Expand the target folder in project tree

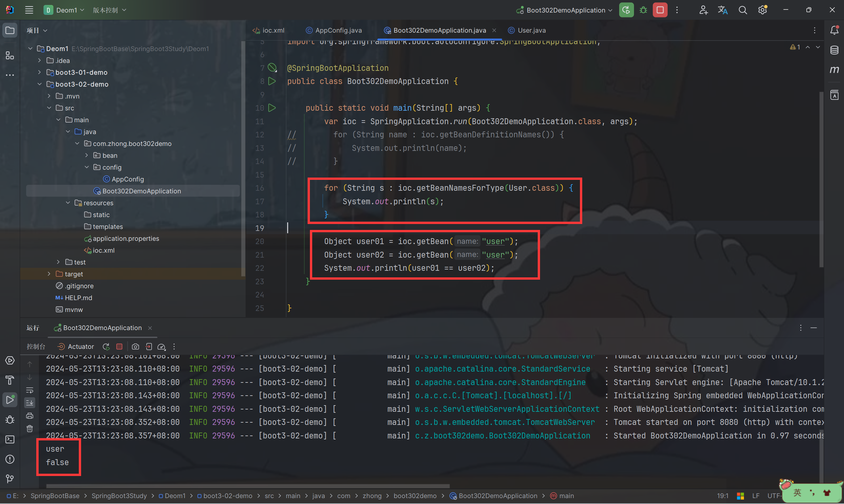(x=49, y=274)
